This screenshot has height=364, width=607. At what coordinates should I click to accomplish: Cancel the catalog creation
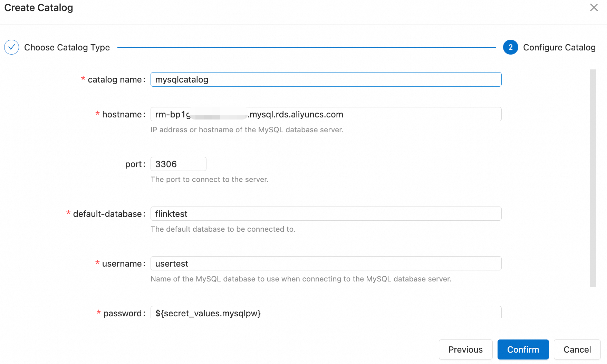click(577, 349)
